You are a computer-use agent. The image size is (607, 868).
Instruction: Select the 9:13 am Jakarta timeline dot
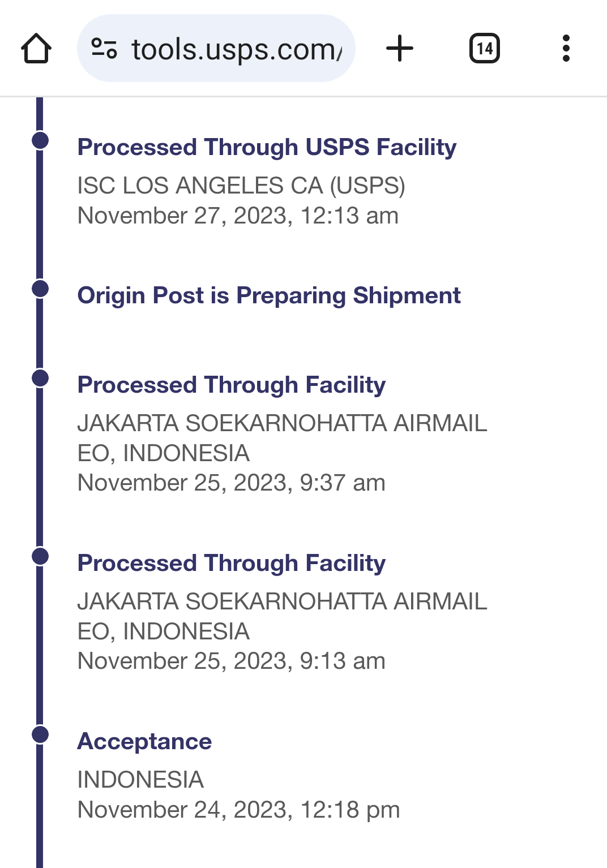(40, 556)
